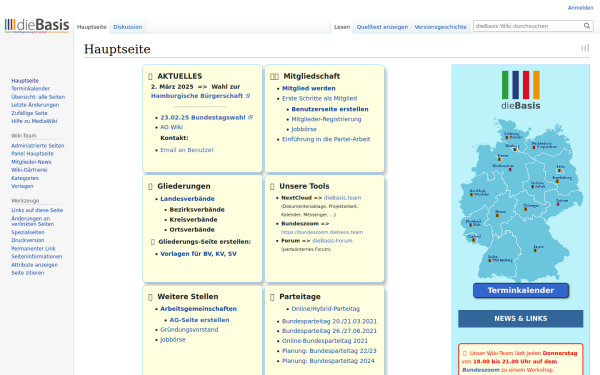Open Benutzerseite erstellen link
The height and width of the screenshot is (375, 600).
click(330, 109)
